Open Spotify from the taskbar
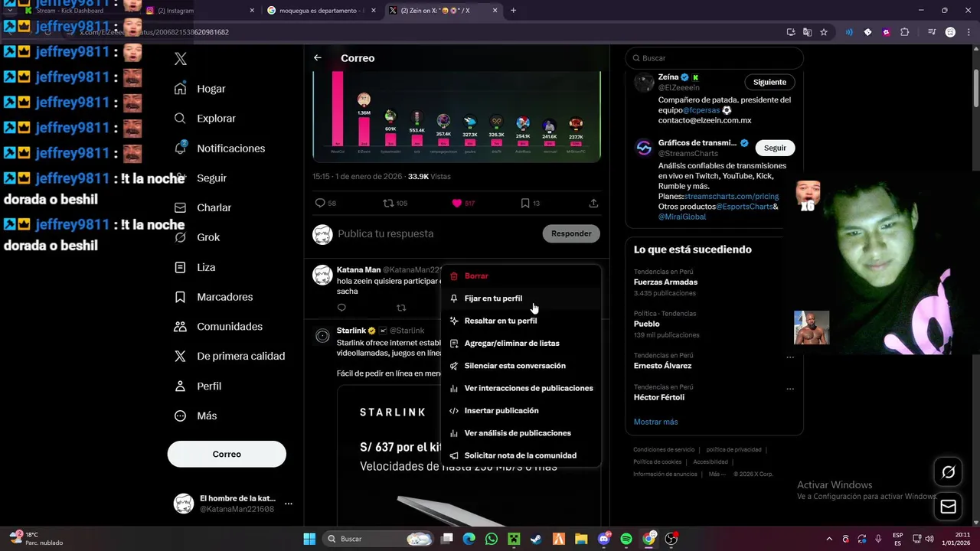The width and height of the screenshot is (980, 551). coord(626,539)
